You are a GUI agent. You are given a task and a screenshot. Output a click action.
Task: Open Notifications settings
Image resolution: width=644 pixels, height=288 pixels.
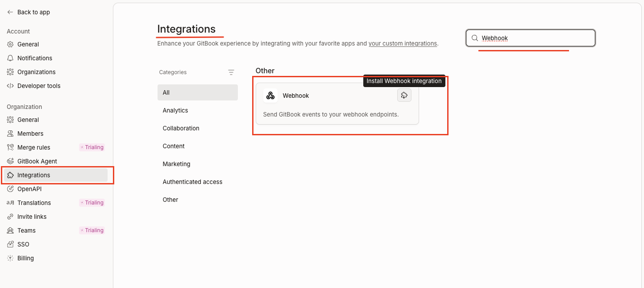click(x=56, y=58)
